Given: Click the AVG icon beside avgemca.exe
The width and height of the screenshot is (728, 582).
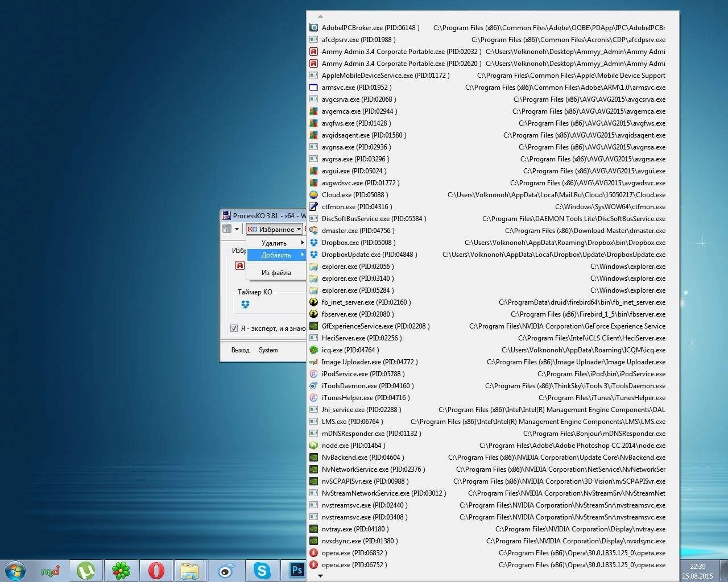Looking at the screenshot, I should point(313,111).
